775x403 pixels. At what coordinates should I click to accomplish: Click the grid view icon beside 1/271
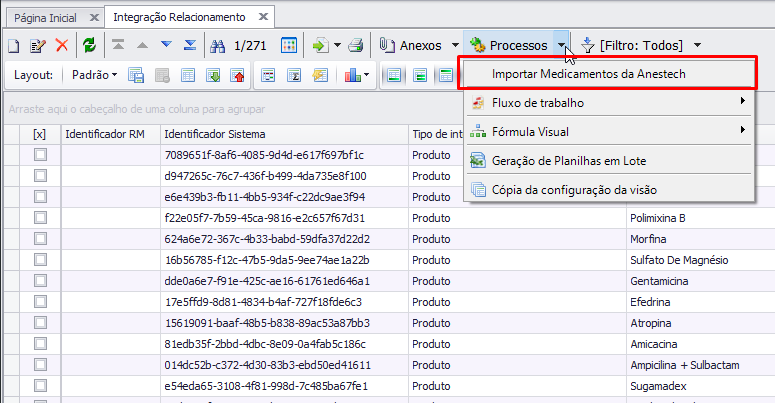(x=289, y=45)
